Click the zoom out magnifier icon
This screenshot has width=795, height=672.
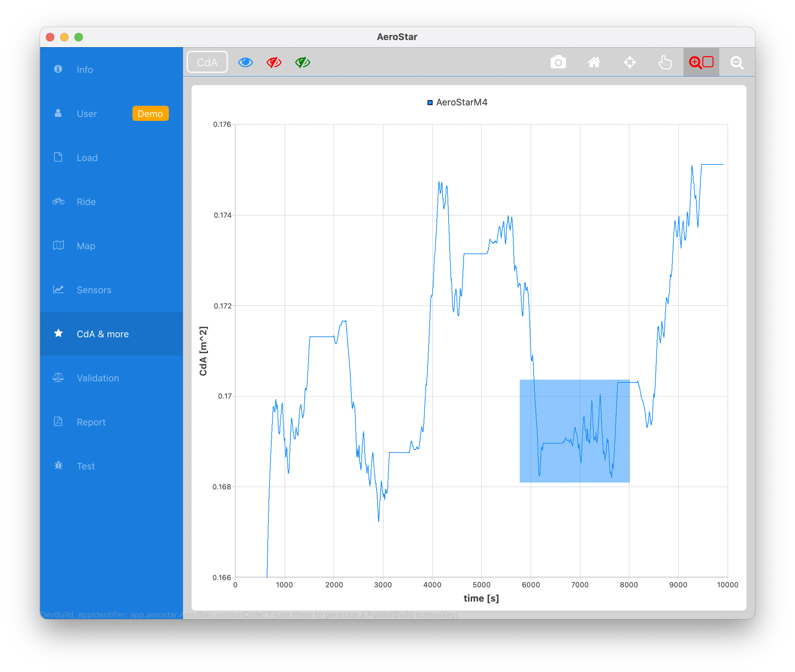(737, 62)
